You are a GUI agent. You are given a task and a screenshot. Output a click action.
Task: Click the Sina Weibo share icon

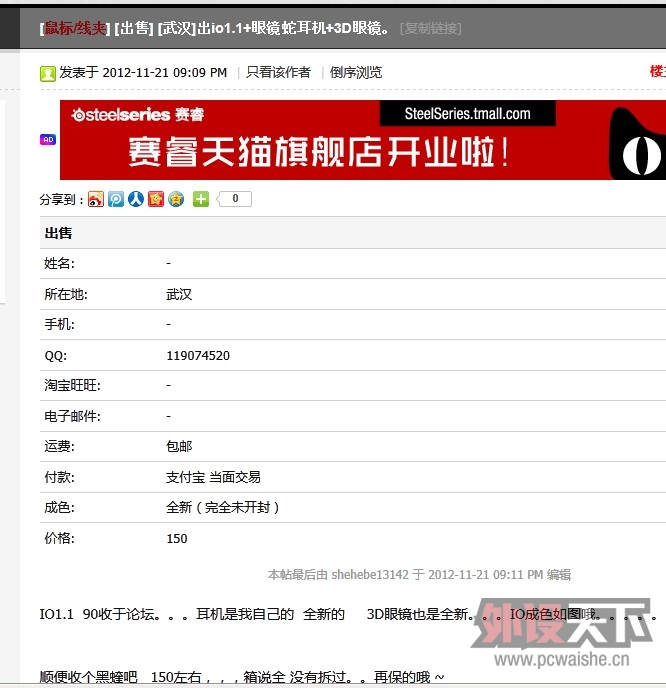click(x=96, y=199)
